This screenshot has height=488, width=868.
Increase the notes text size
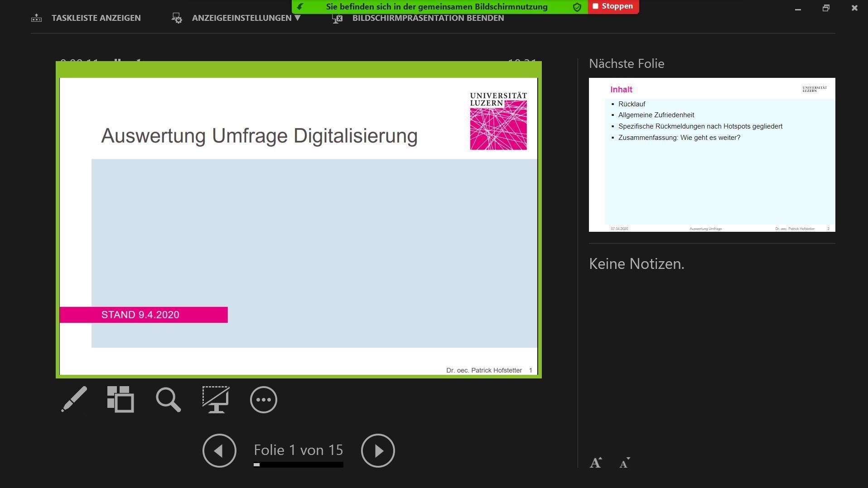tap(596, 463)
